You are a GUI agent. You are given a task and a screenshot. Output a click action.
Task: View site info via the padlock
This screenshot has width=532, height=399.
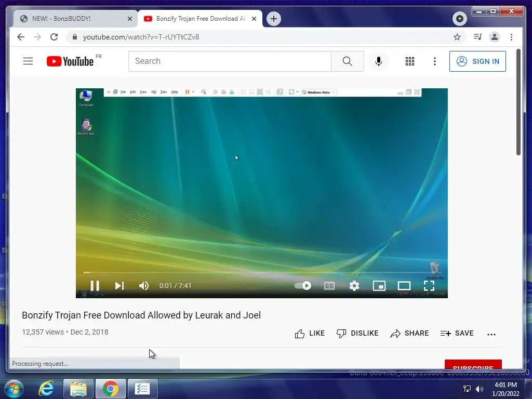pos(75,37)
